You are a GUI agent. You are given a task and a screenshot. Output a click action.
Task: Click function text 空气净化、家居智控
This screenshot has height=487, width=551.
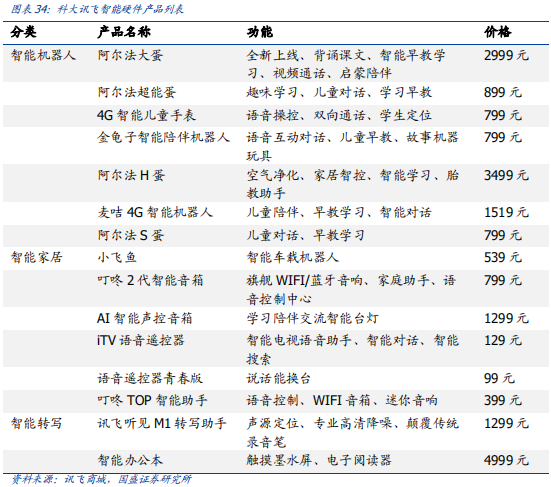tap(306, 175)
